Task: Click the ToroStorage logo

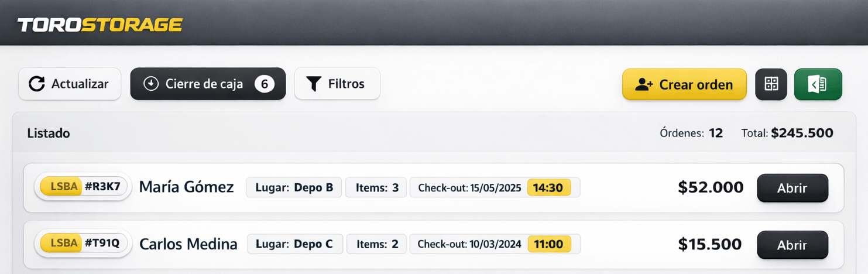Action: tap(100, 25)
